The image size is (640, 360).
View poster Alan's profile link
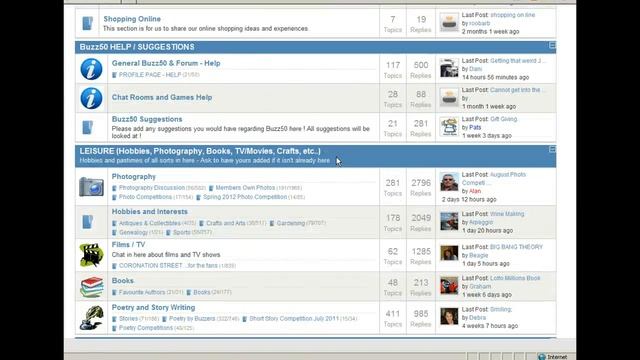pyautogui.click(x=475, y=191)
